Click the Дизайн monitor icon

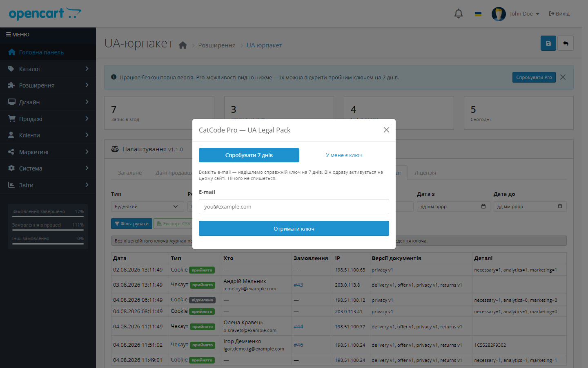(x=12, y=102)
